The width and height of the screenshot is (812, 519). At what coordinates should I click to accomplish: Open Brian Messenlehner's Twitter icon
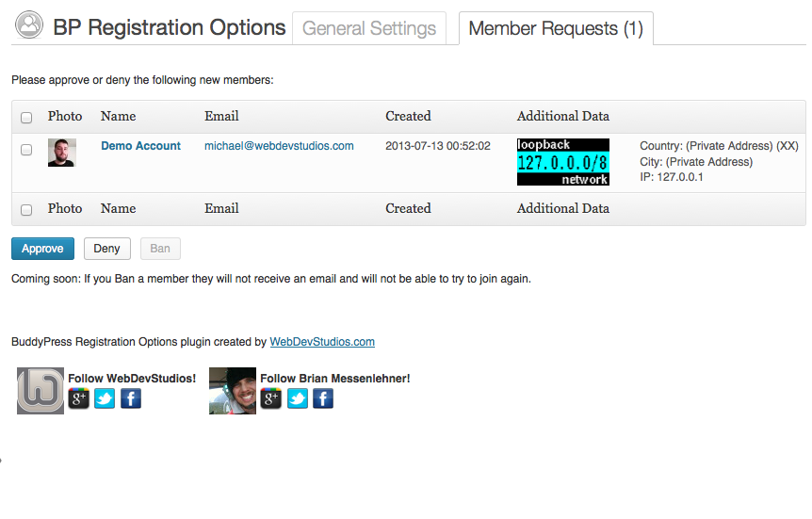pyautogui.click(x=298, y=398)
